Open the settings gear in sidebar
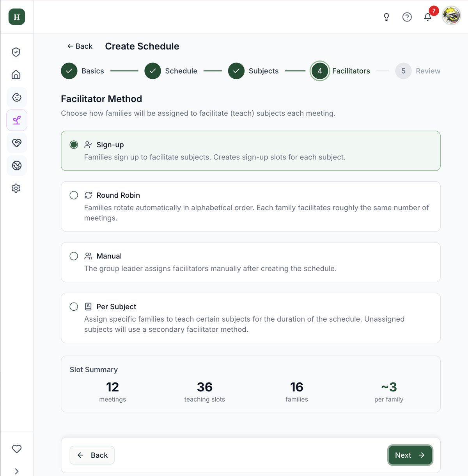468x476 pixels. [x=16, y=188]
